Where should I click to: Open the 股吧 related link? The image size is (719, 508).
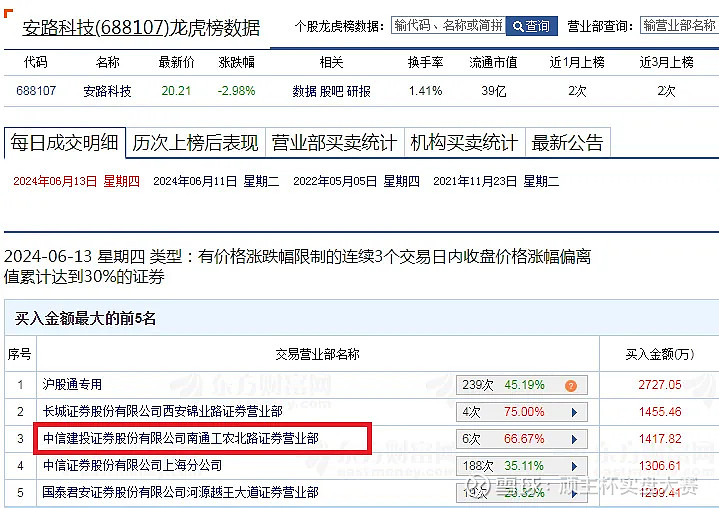tap(332, 91)
